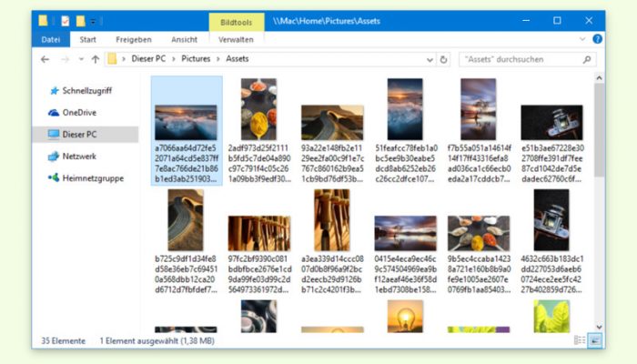Select camera thumbnail 4632c663b183dc1
637x364 pixels.
[x=551, y=220]
